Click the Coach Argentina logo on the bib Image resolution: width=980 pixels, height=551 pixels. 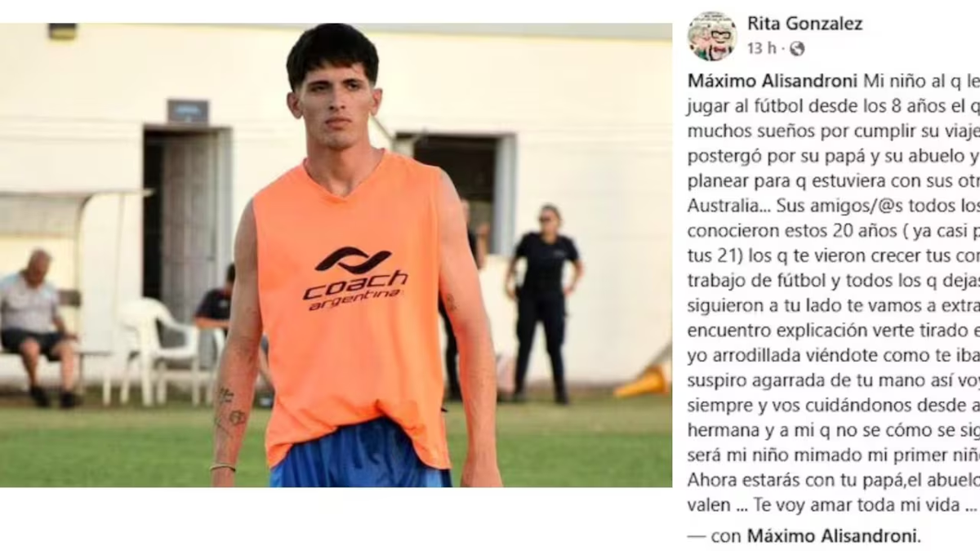pyautogui.click(x=354, y=278)
